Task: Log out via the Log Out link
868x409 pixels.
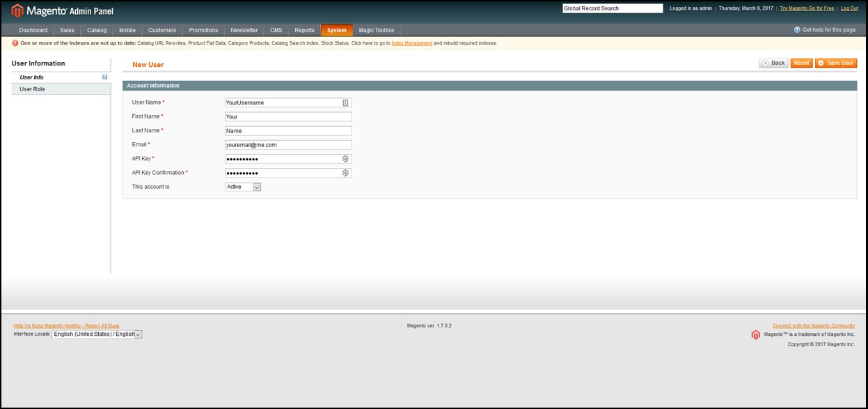Action: 849,8
